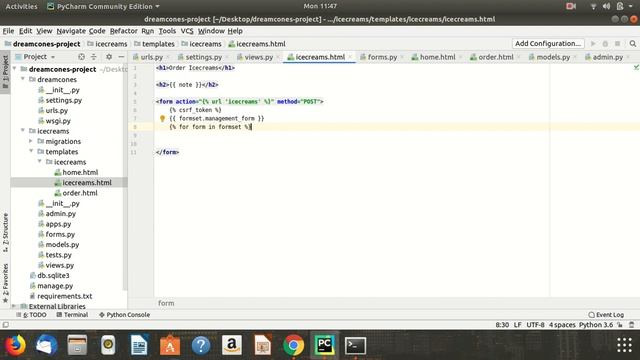Click the inspection checkmark indicator in editor
This screenshot has width=640, height=360.
tap(636, 67)
